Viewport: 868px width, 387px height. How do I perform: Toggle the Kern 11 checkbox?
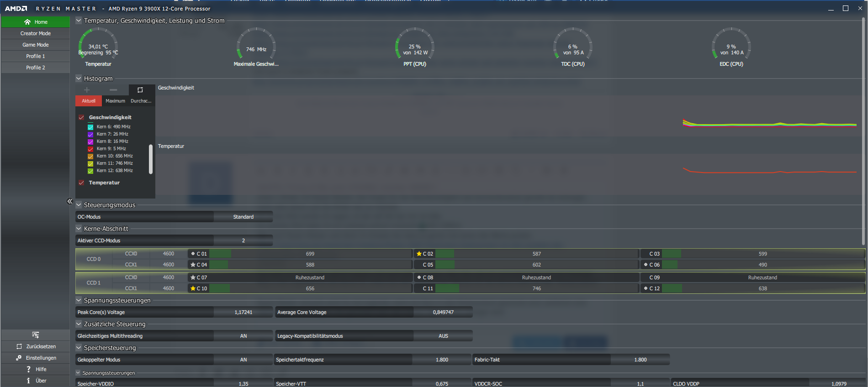coord(90,163)
